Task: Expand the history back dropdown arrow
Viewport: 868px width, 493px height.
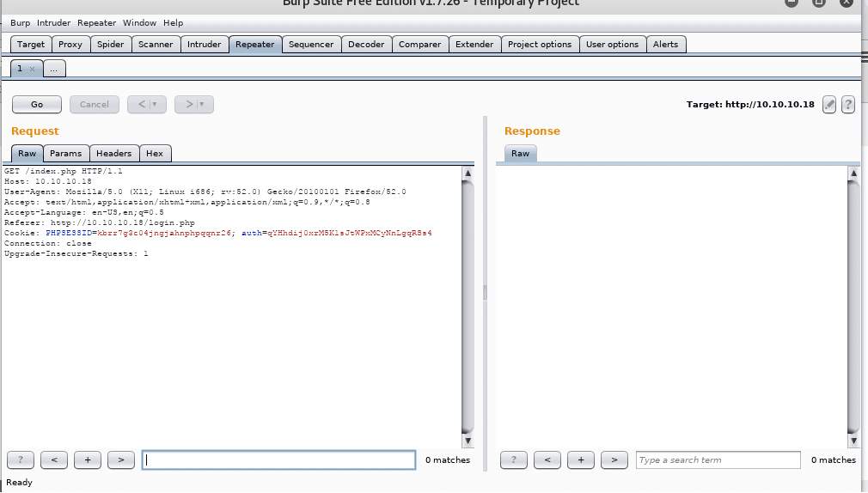Action: (x=155, y=105)
